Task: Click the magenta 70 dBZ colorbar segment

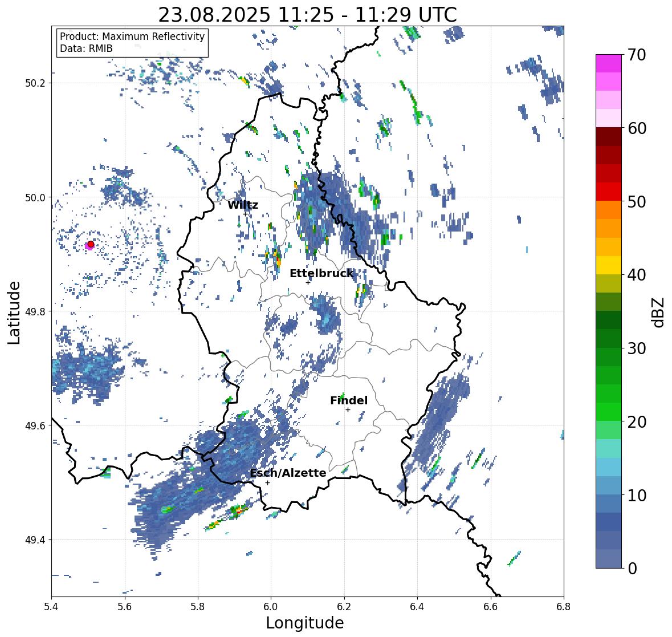Action: coord(609,63)
